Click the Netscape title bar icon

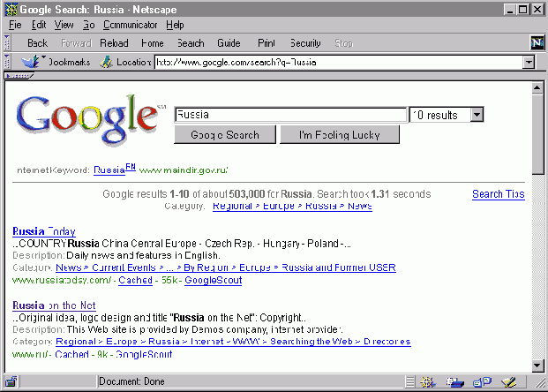pos(11,10)
